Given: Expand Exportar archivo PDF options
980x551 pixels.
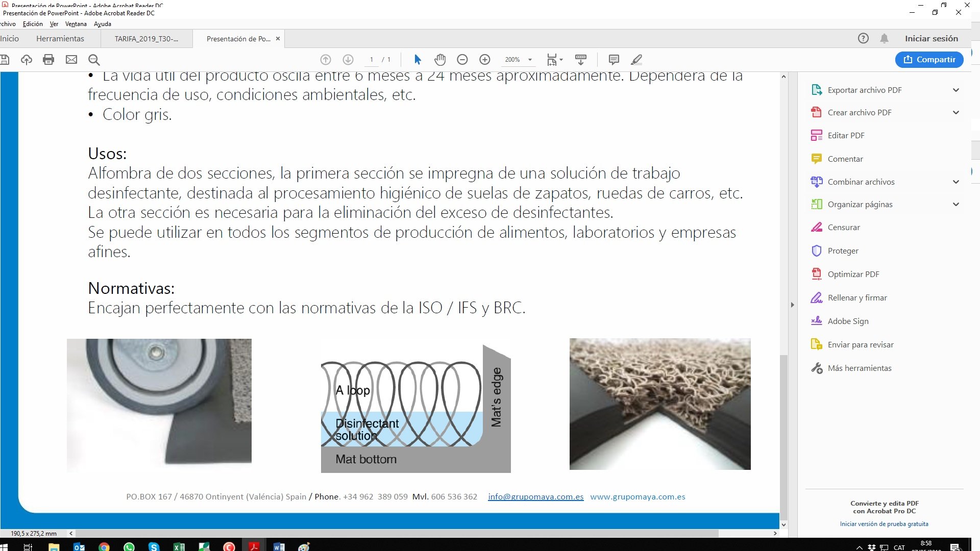Looking at the screenshot, I should tap(955, 90).
